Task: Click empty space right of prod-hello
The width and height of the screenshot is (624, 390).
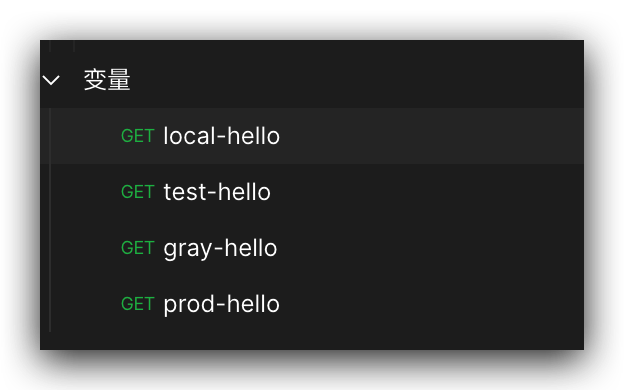Action: (432, 304)
